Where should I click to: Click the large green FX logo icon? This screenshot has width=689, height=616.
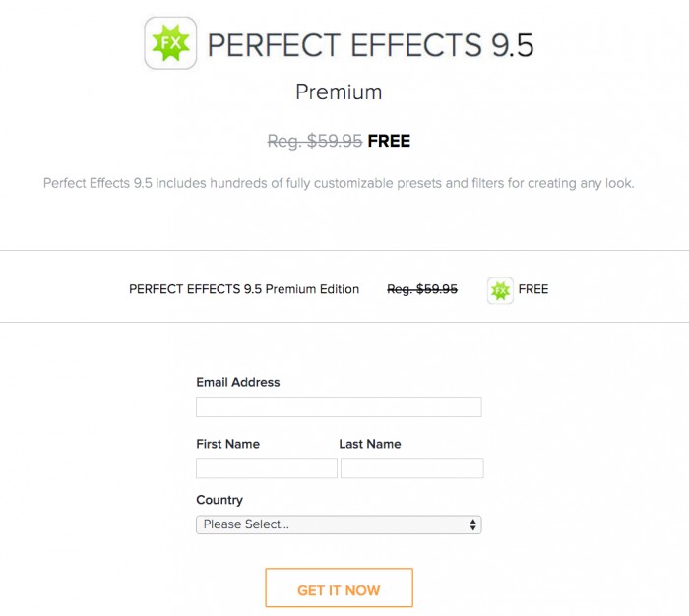[x=170, y=44]
